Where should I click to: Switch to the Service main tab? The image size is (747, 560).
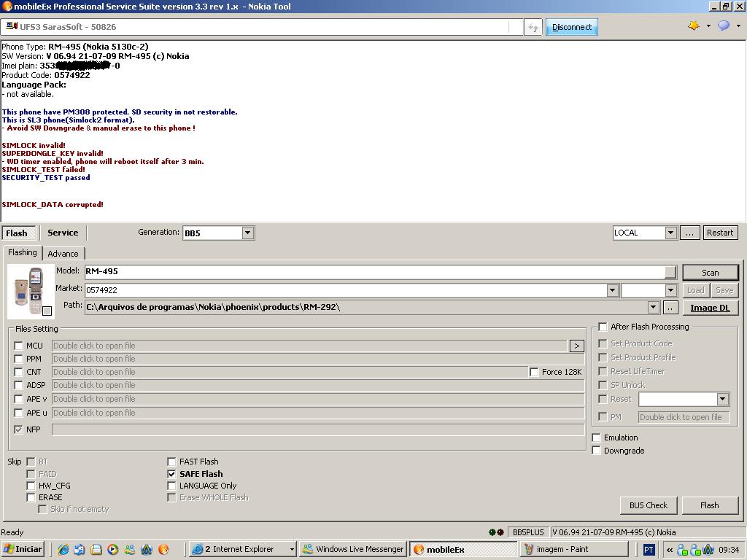point(63,233)
